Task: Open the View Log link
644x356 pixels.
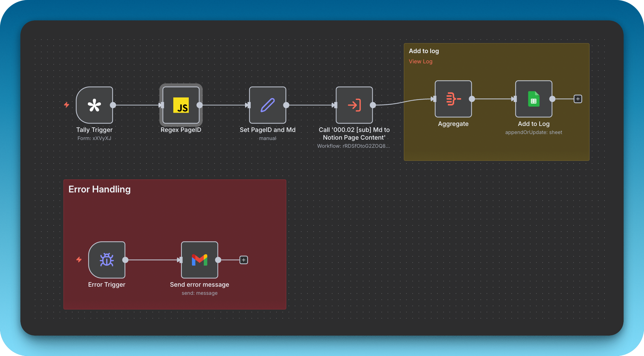Action: (420, 61)
